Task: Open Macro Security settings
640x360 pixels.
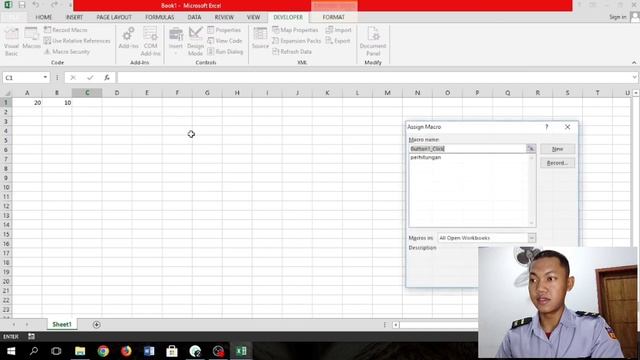Action: pyautogui.click(x=67, y=51)
